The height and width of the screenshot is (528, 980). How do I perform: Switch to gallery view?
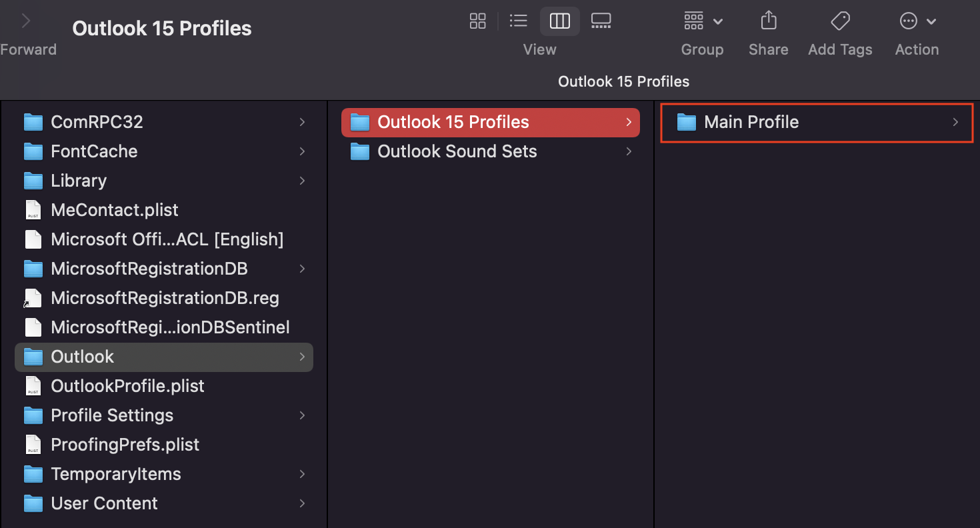point(601,21)
